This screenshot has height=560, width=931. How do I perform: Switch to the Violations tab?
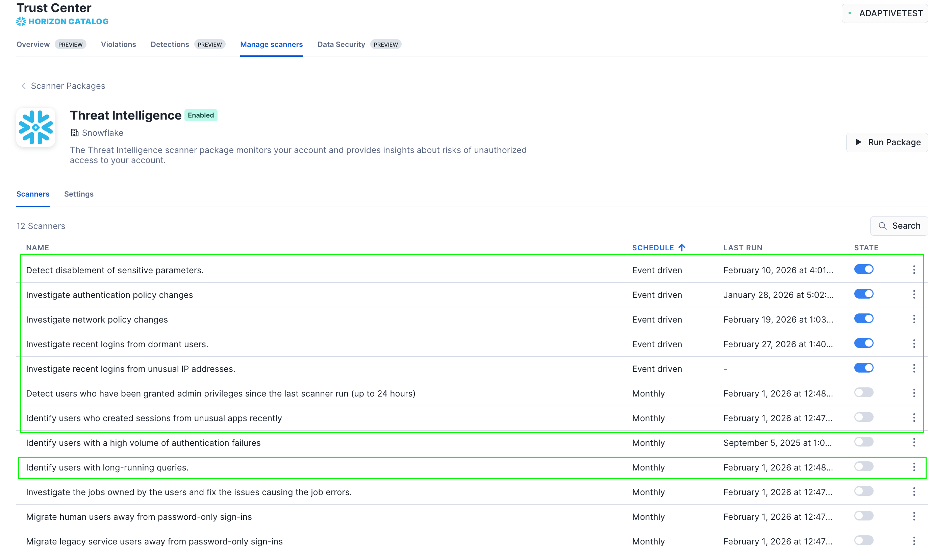coord(118,45)
